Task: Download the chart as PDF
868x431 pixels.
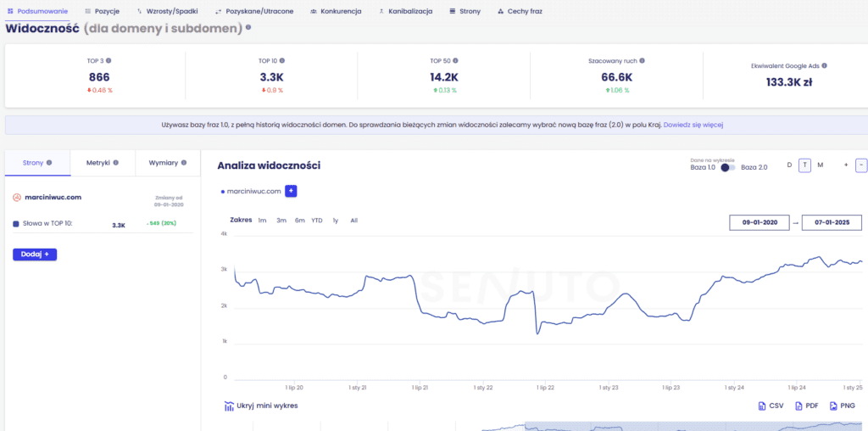Action: pos(806,406)
